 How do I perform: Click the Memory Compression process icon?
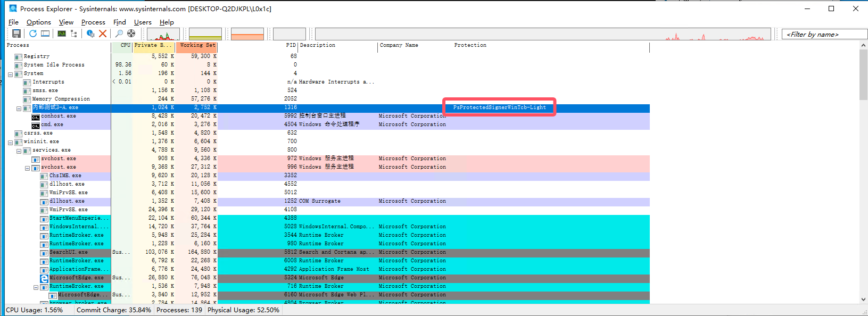click(27, 99)
